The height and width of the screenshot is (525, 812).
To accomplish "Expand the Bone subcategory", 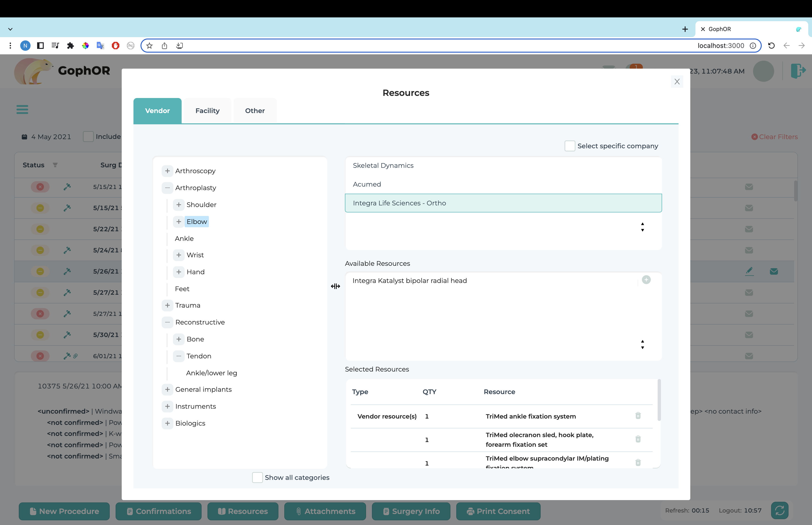I will coord(179,339).
